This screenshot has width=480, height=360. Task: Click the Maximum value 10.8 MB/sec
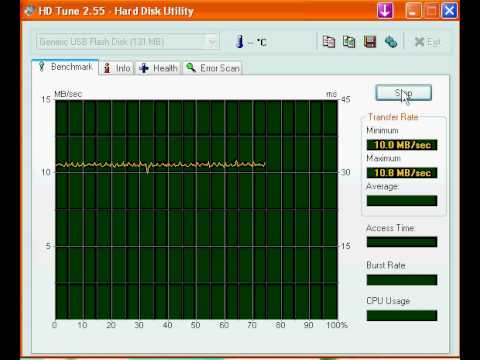pyautogui.click(x=402, y=173)
